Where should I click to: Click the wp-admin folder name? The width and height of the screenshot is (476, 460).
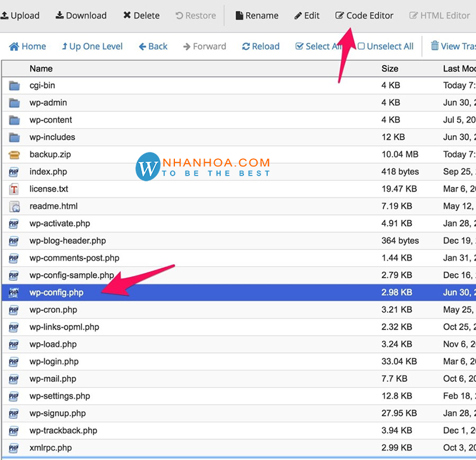[x=48, y=102]
